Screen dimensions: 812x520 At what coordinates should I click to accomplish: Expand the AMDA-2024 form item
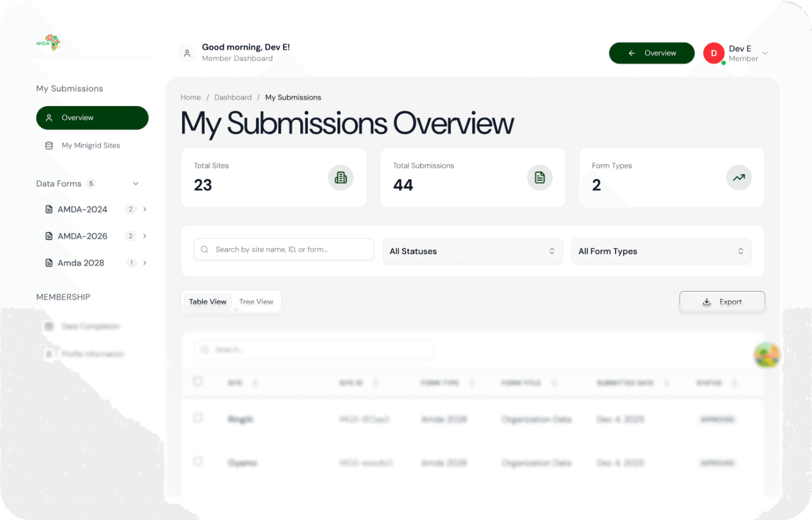144,209
